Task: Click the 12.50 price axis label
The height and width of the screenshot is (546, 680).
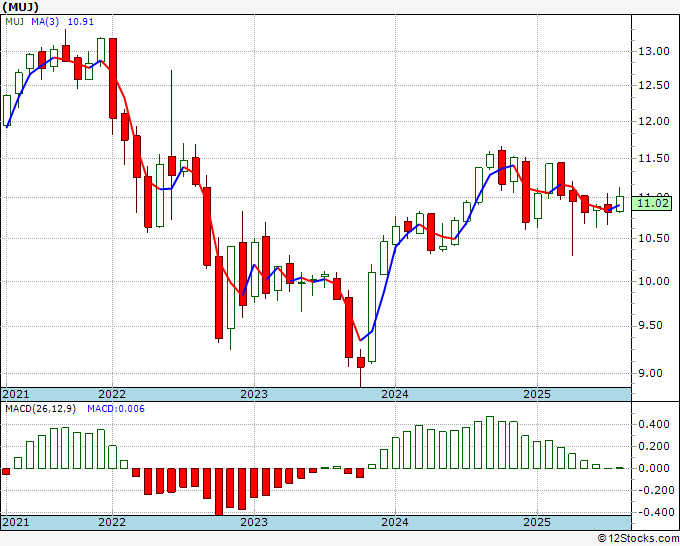Action: (654, 85)
